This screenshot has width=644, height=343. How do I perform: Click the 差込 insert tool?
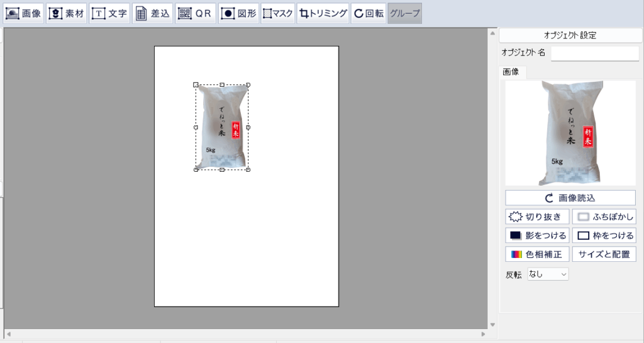click(152, 13)
